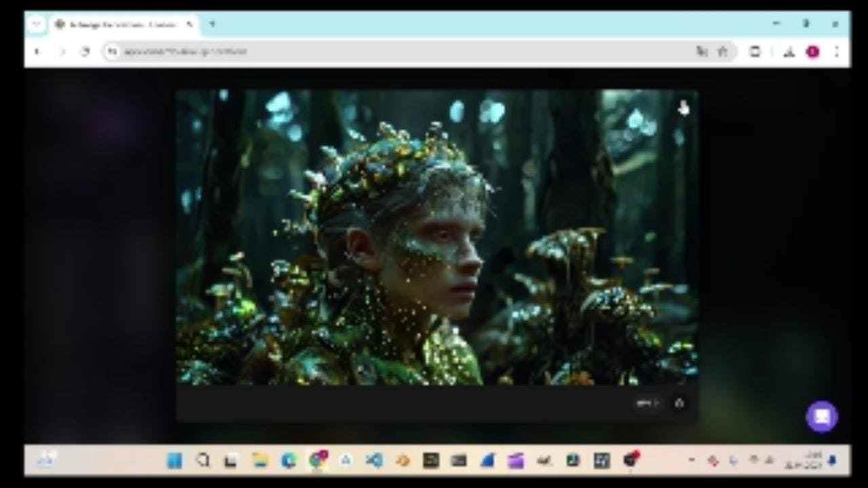This screenshot has height=488, width=868.
Task: Open the browser profile avatar
Action: [x=812, y=52]
